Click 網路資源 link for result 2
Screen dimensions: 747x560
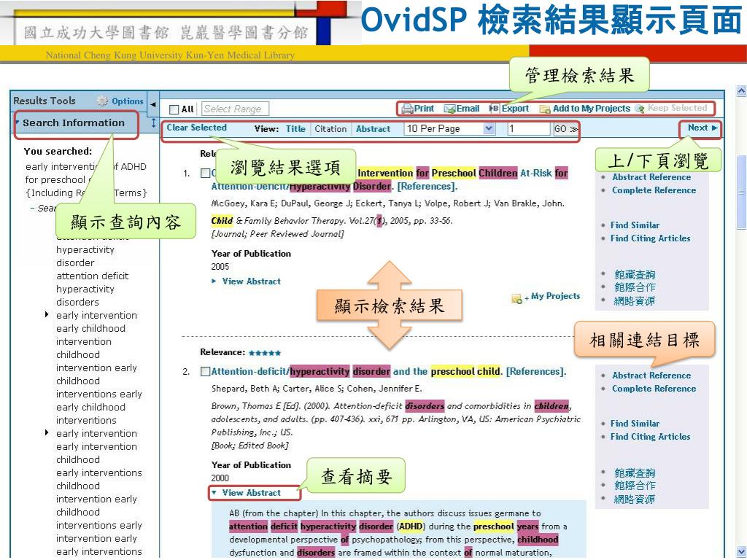(x=635, y=499)
